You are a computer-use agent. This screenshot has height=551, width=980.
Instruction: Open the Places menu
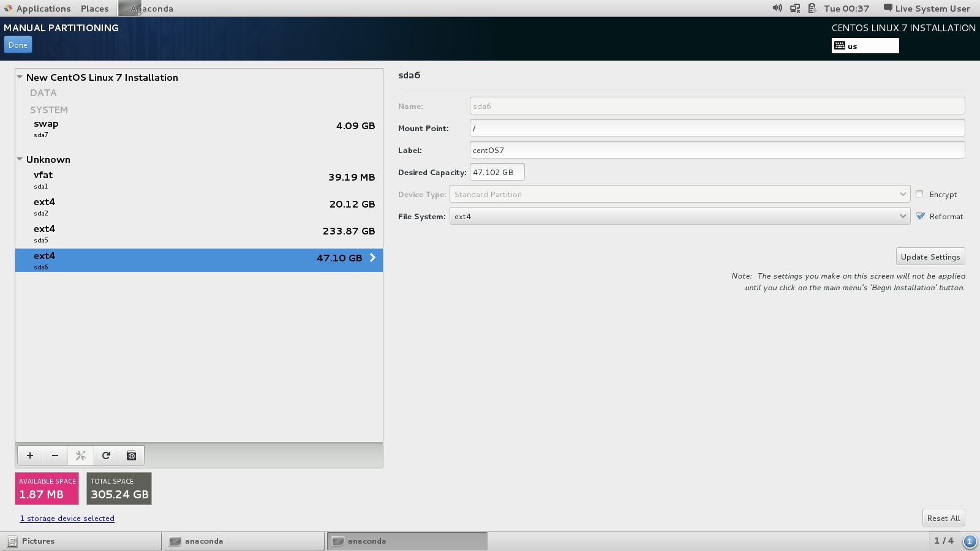point(94,8)
